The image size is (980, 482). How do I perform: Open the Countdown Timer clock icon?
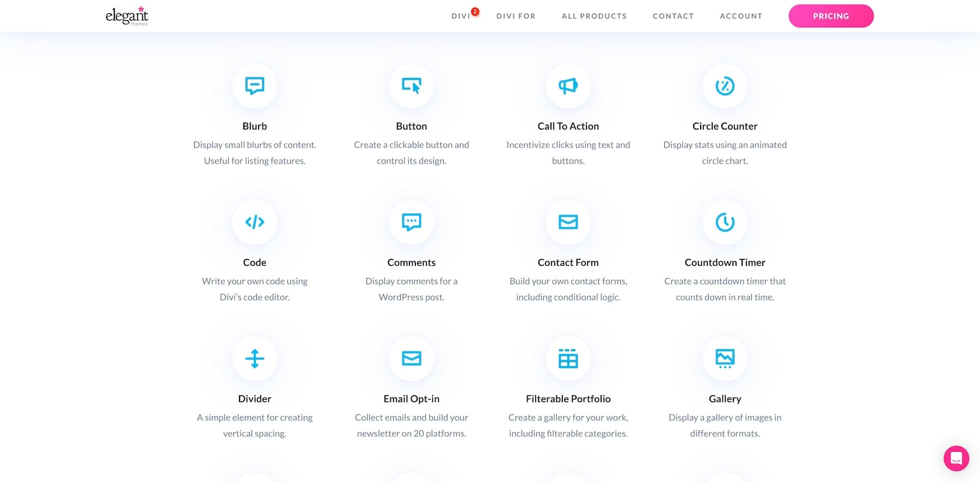[x=725, y=222]
